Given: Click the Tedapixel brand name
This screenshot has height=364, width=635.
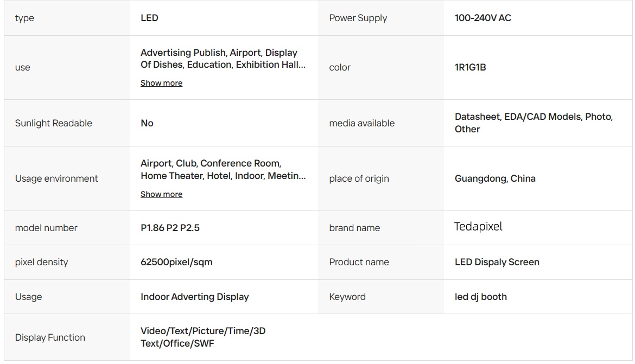Looking at the screenshot, I should pos(478,226).
